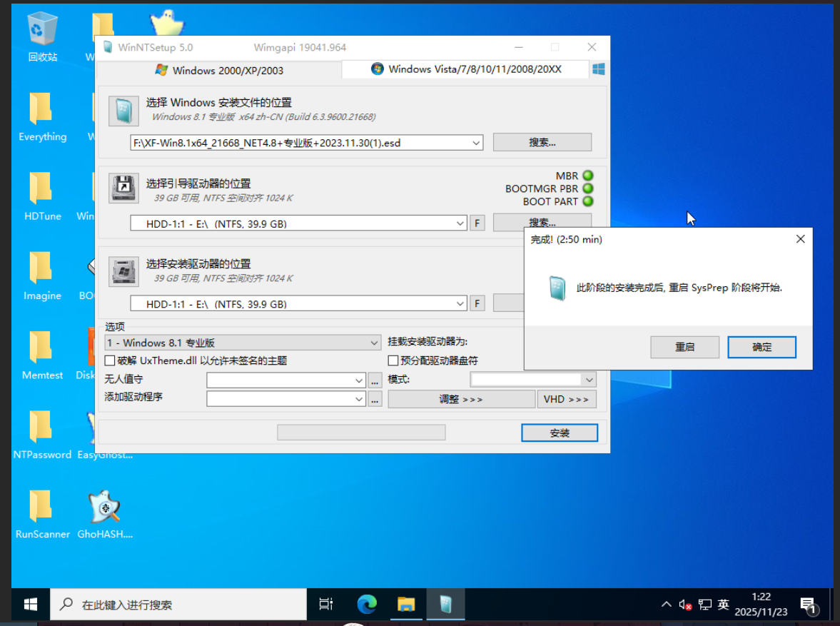This screenshot has width=840, height=626.
Task: Click the boot drive floppy disk icon
Action: (123, 188)
